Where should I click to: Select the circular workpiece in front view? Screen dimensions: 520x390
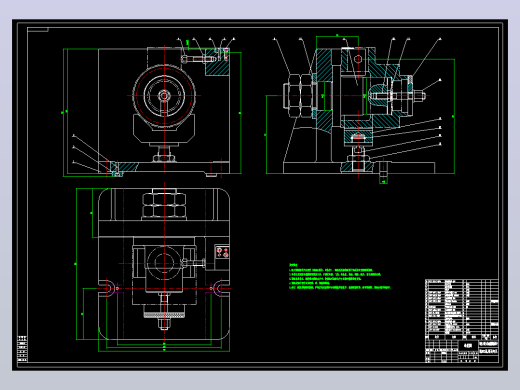(x=164, y=96)
